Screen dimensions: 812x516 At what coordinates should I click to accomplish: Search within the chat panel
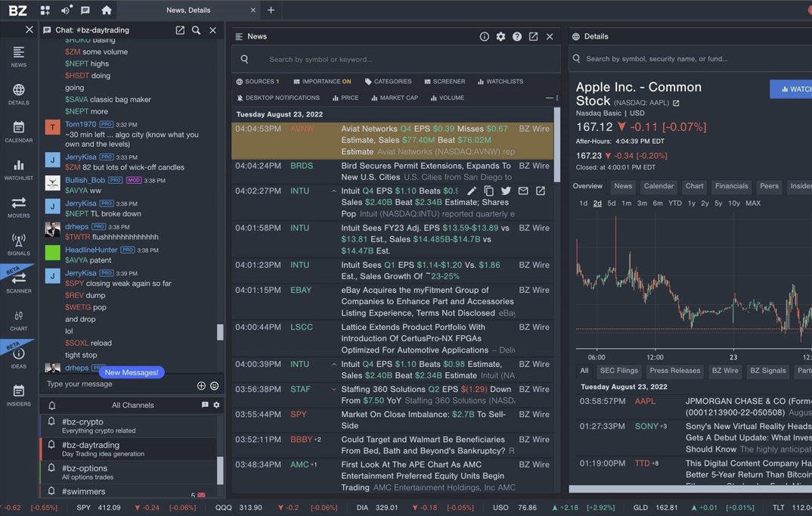[197, 30]
